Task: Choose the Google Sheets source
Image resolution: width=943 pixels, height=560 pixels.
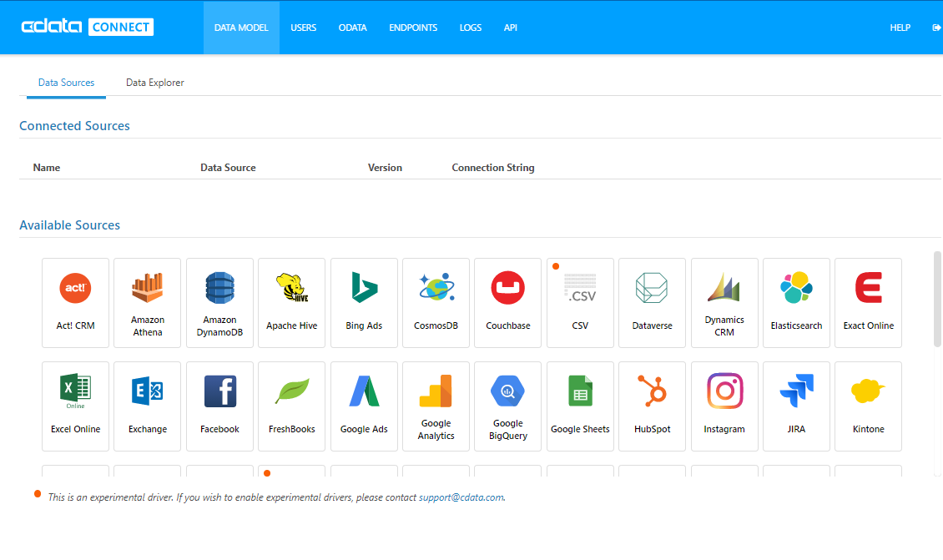Action: click(x=580, y=406)
